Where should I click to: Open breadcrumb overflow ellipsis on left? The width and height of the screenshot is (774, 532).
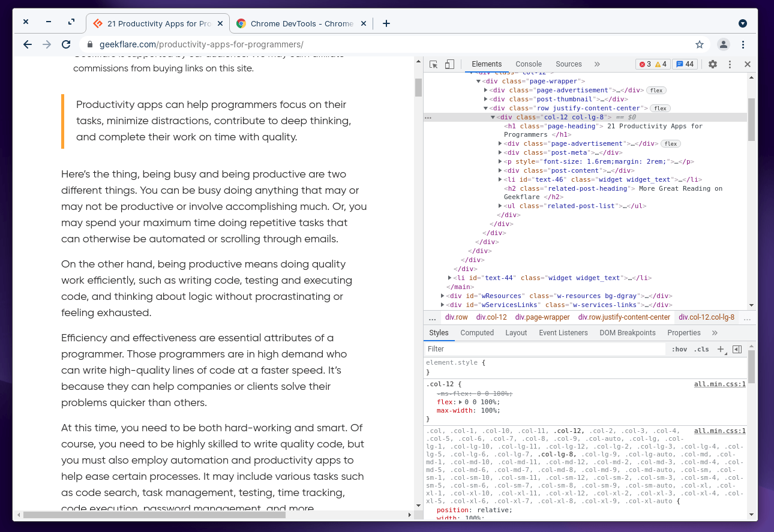(432, 317)
